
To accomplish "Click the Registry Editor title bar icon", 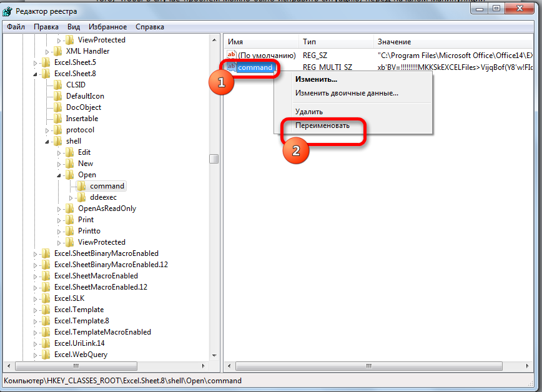I will click(7, 11).
